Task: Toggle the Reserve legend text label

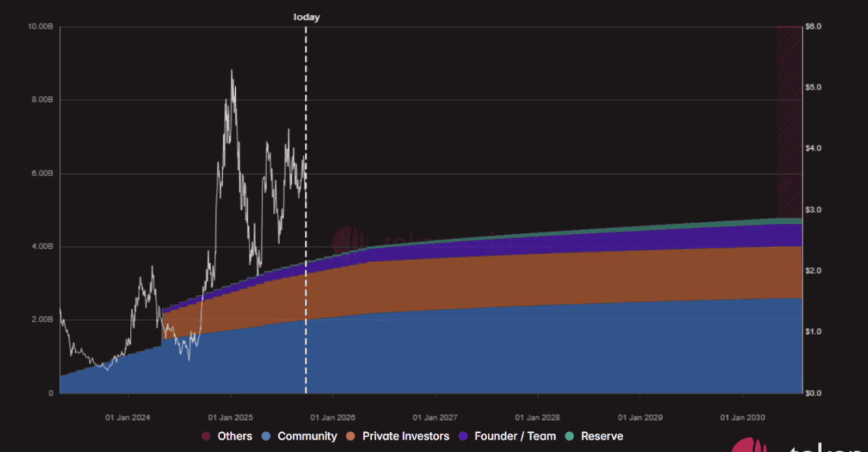Action: (x=601, y=436)
